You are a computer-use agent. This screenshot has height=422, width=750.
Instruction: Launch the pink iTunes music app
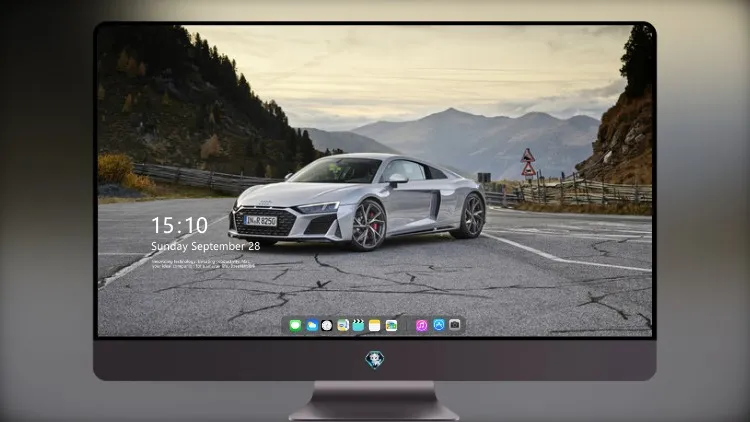pos(421,326)
